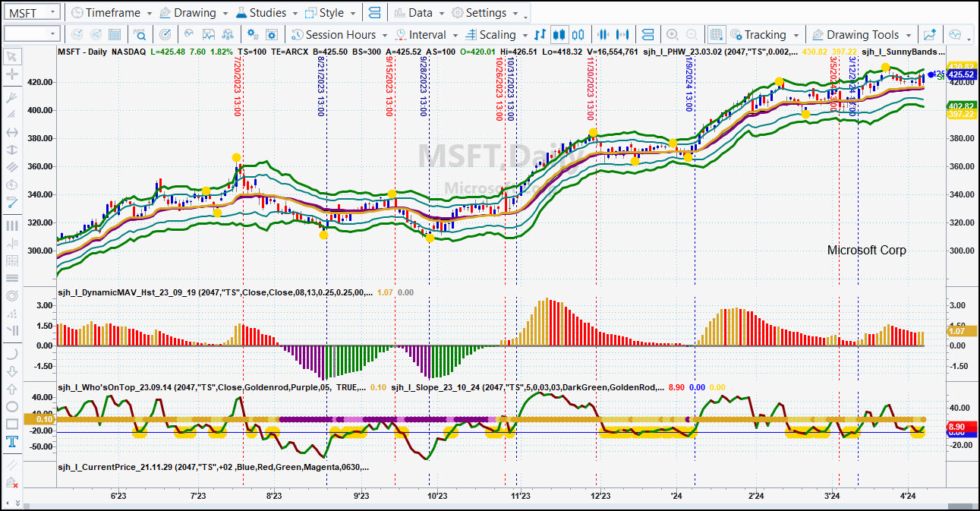Select the crosshair tool in left sidebar
This screenshot has height=511, width=980.
click(x=12, y=74)
